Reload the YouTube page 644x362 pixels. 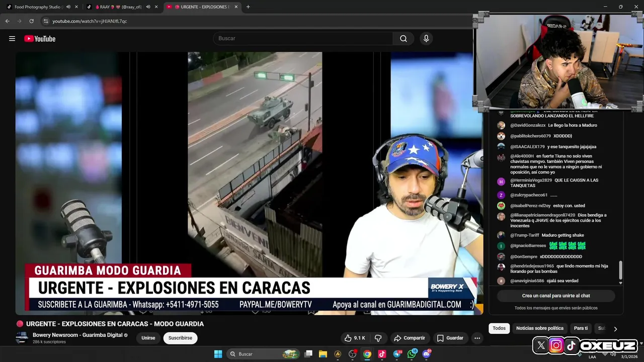[x=31, y=21]
